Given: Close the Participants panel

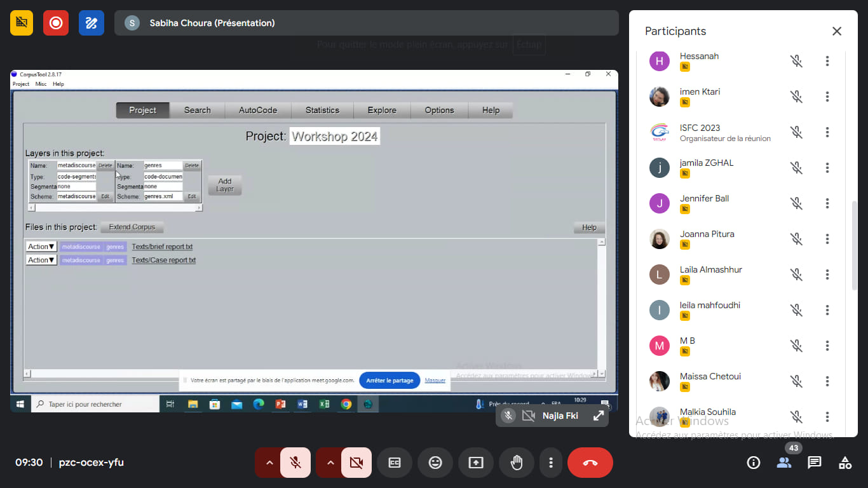Looking at the screenshot, I should tap(837, 31).
